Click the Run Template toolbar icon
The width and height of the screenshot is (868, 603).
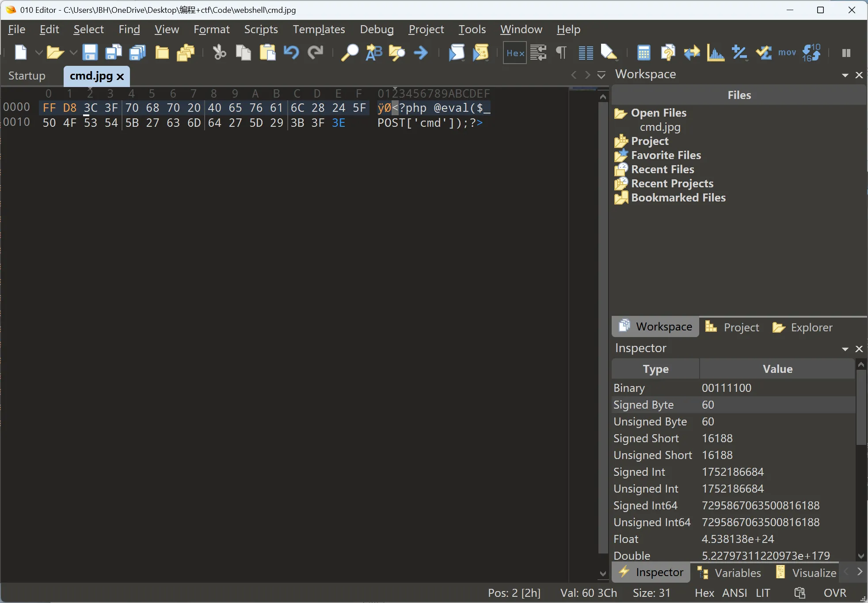coord(481,53)
